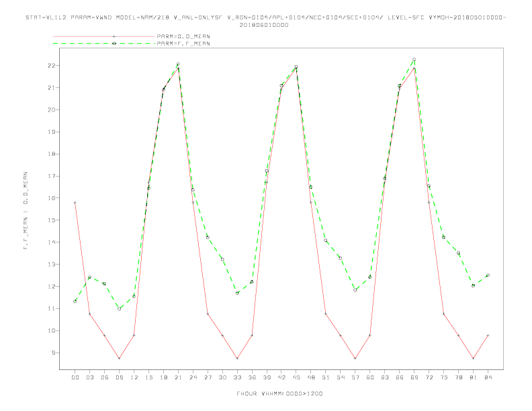The width and height of the screenshot is (532, 411).
Task: Click the x-axis tick label 36
Action: point(252,377)
